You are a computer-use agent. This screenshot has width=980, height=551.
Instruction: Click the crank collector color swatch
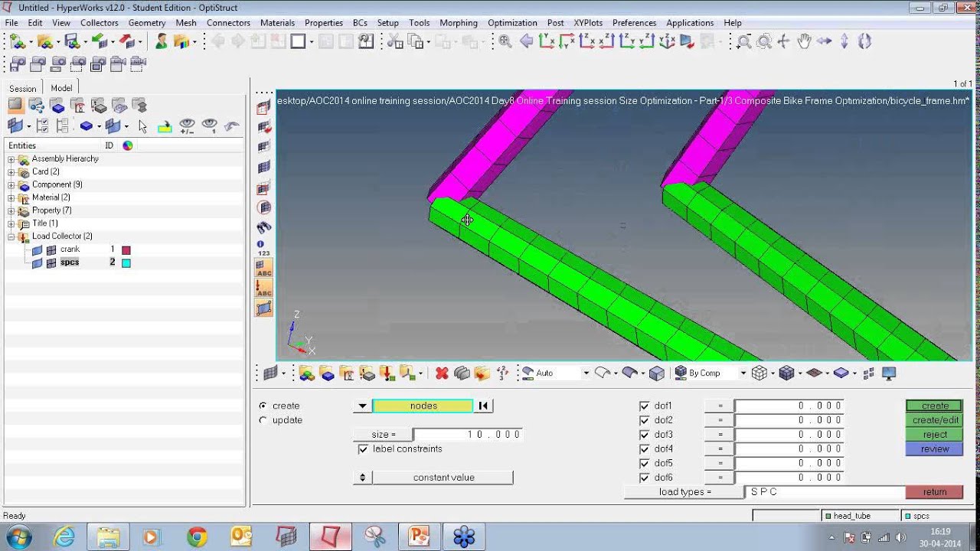coord(126,250)
